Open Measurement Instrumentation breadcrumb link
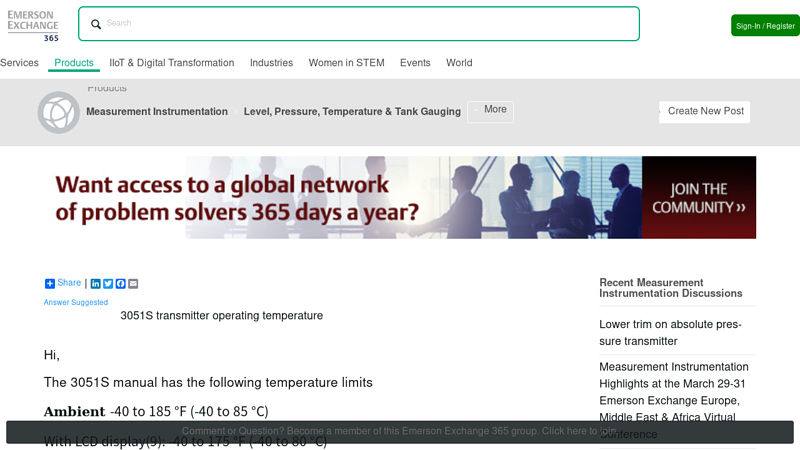800x450 pixels. pos(157,111)
